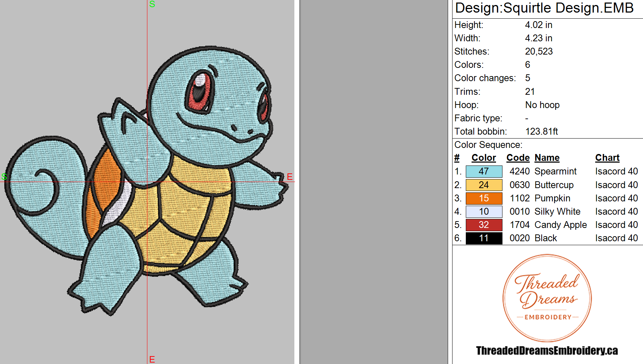Click the height value 4.02 in

[538, 25]
